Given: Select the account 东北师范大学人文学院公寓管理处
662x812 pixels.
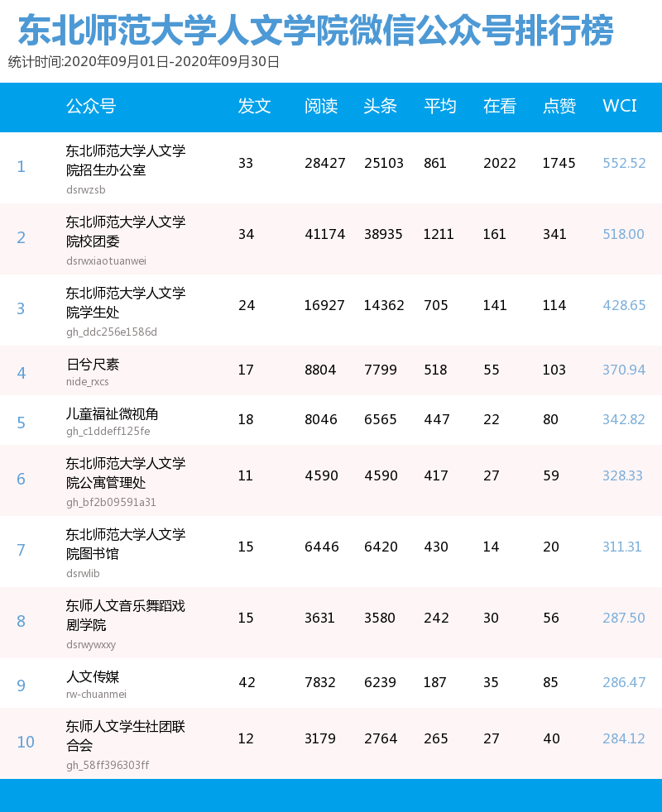Looking at the screenshot, I should [x=126, y=473].
